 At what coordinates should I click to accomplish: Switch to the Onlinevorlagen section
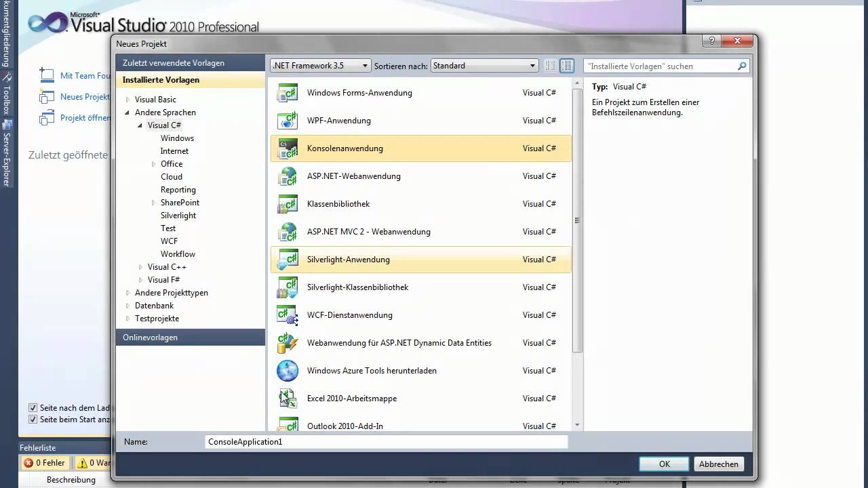point(191,338)
